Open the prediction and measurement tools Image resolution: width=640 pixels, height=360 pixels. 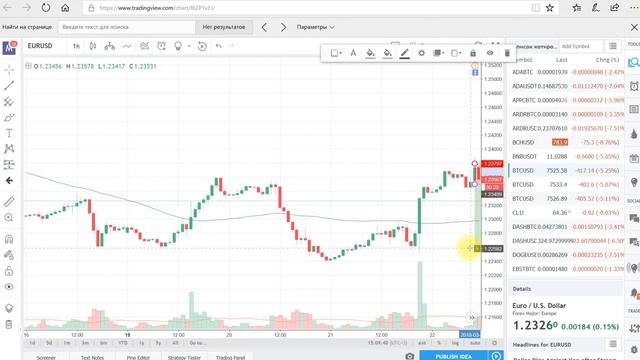coord(9,164)
